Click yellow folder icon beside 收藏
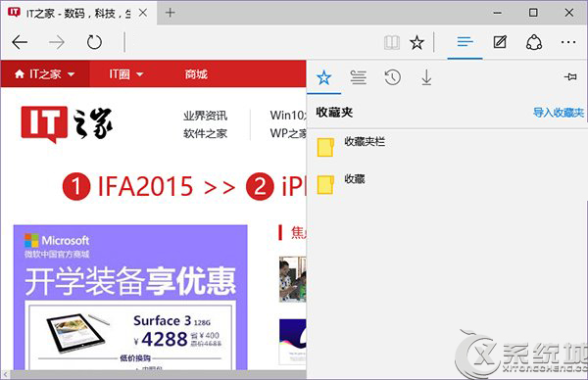This screenshot has height=380, width=588. point(325,185)
